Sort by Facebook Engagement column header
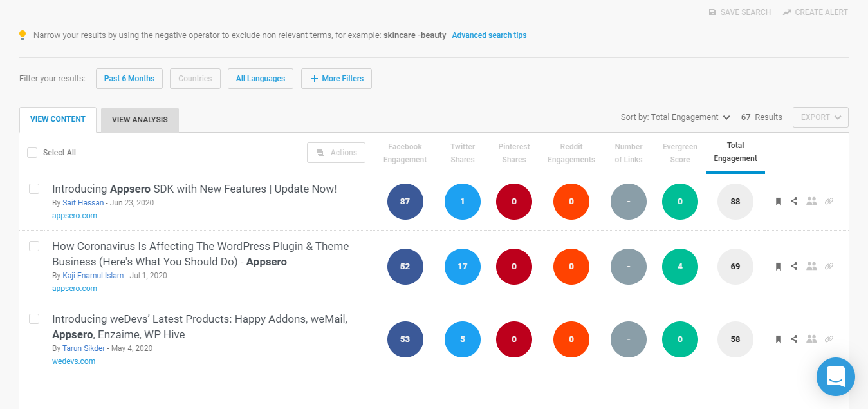The image size is (868, 409). (x=405, y=153)
